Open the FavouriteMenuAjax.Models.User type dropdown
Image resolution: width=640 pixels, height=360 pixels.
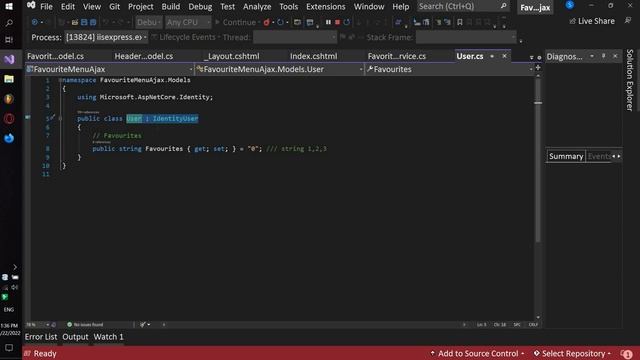pyautogui.click(x=279, y=69)
